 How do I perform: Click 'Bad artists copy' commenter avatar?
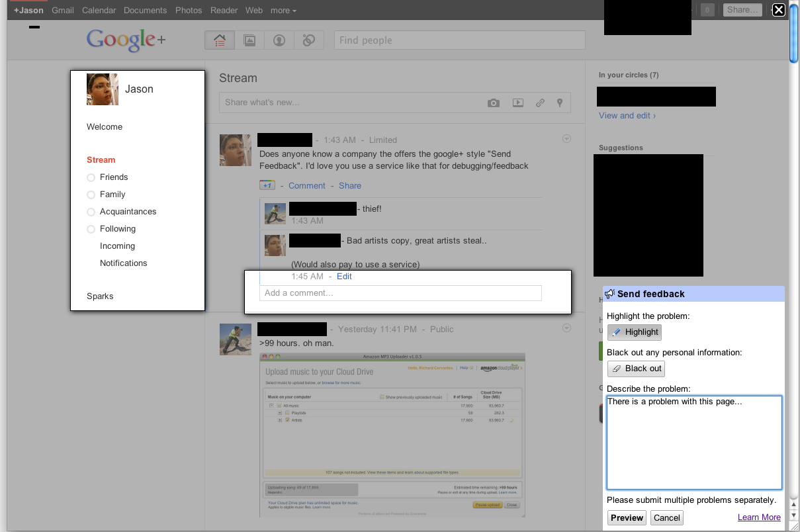(275, 245)
